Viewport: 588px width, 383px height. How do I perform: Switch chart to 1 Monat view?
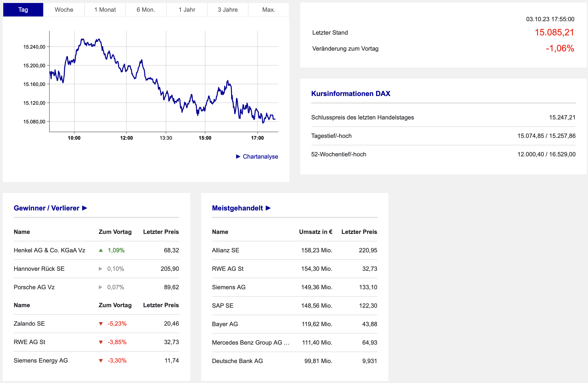105,10
